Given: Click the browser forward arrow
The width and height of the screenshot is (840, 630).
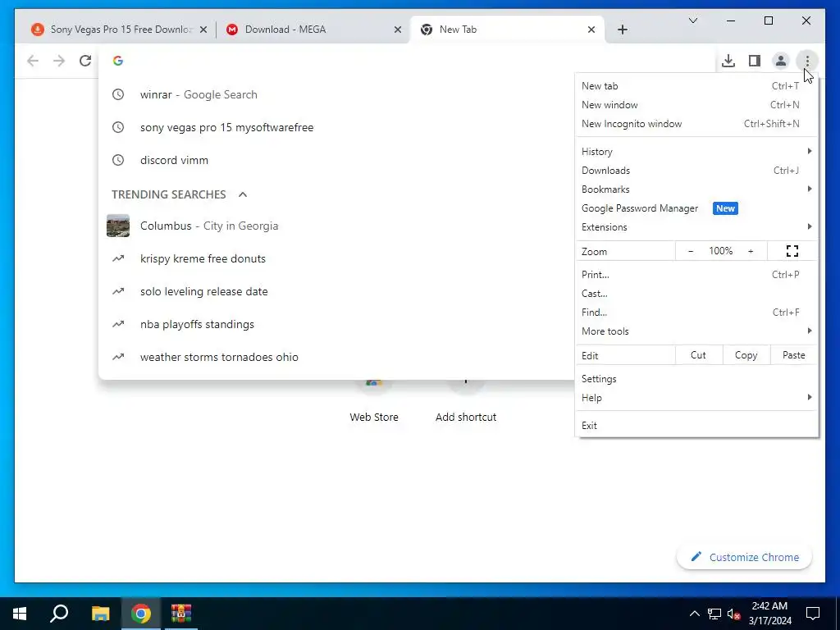Looking at the screenshot, I should [59, 61].
